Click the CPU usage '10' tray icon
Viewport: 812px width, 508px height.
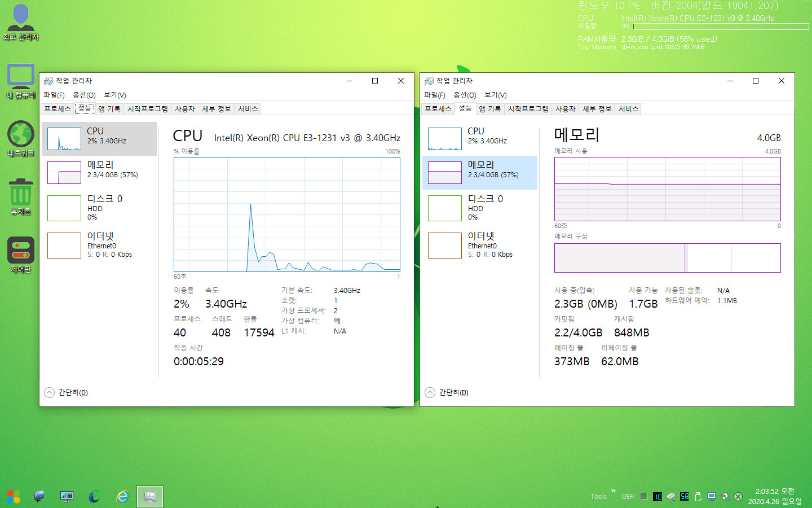657,497
